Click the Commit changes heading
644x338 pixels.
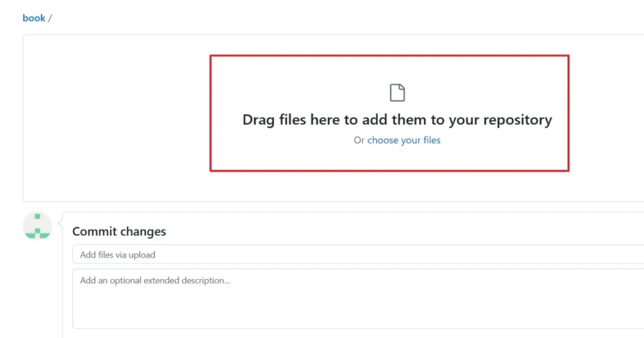pyautogui.click(x=119, y=231)
